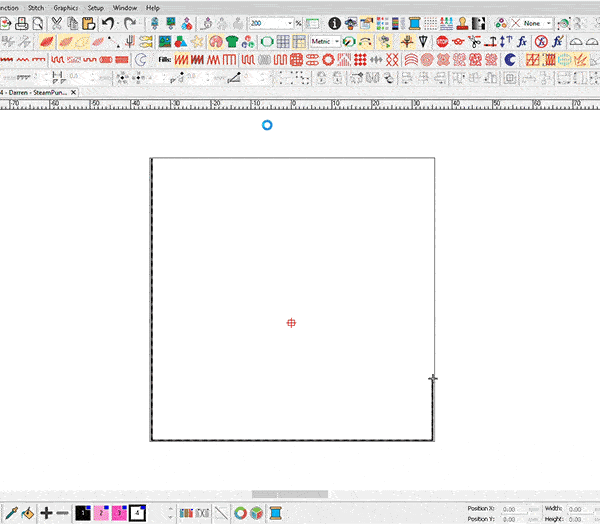
Task: Click the green T-shirt product icon
Action: 232,41
